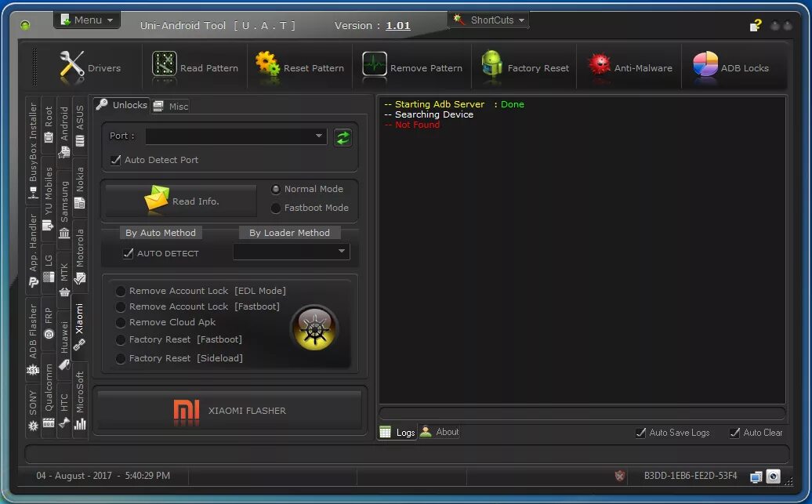812x504 pixels.
Task: Open the ASUS side tab
Action: pos(79,126)
